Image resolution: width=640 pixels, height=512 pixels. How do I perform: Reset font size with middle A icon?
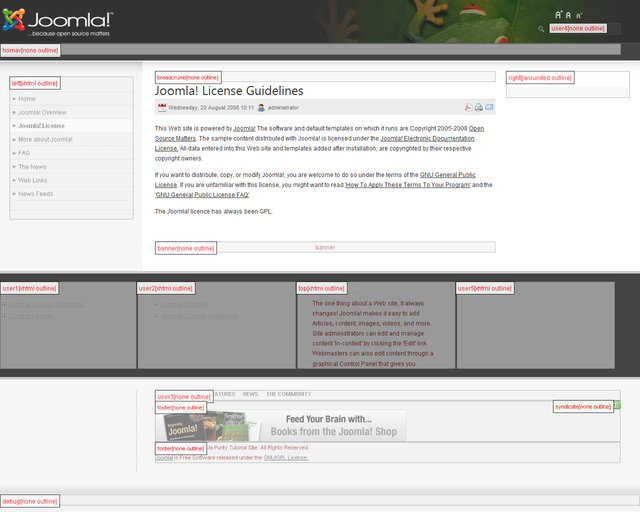pyautogui.click(x=568, y=16)
